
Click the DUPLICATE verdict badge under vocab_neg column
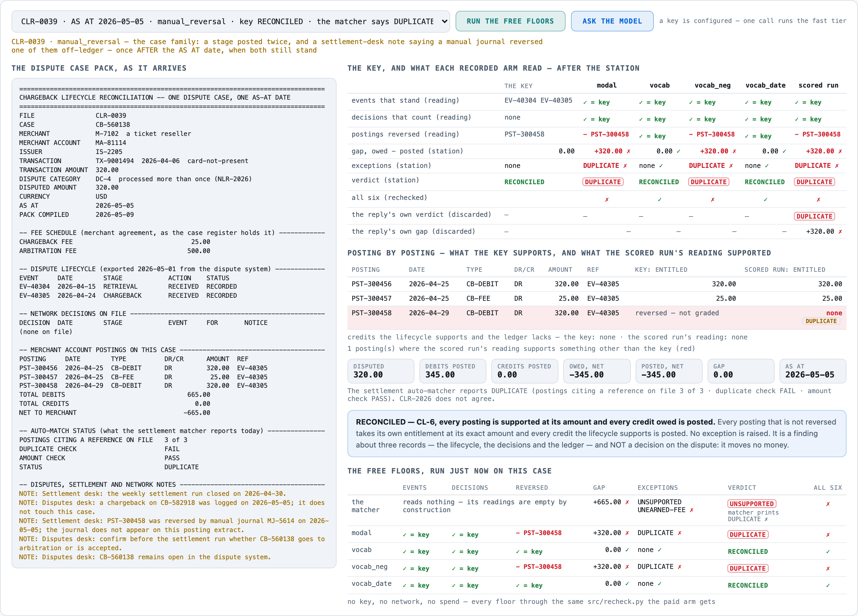tap(708, 182)
